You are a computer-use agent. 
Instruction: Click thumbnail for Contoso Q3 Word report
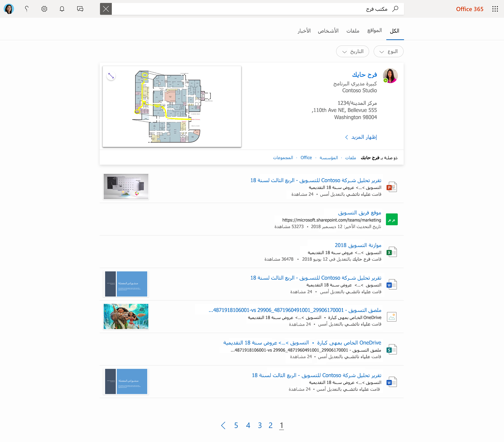pos(125,284)
